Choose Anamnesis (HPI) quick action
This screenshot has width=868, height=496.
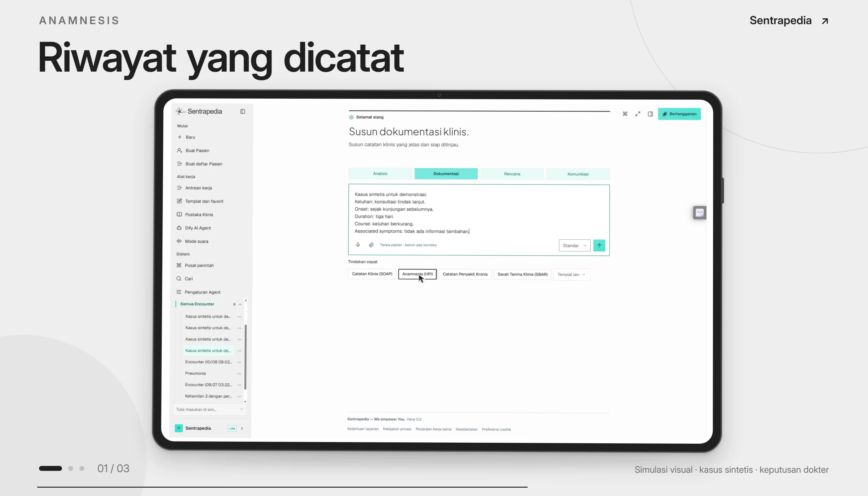tap(417, 274)
